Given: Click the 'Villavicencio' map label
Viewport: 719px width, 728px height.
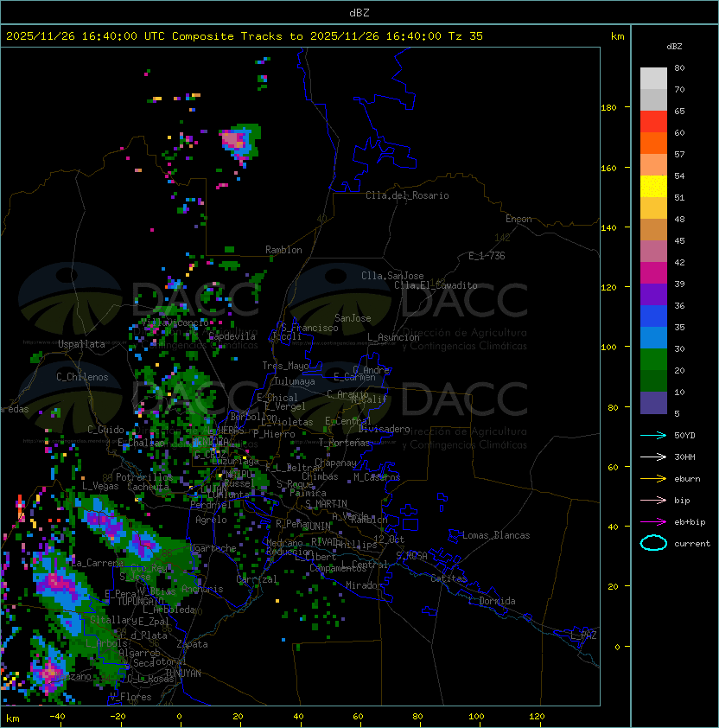Looking at the screenshot, I should (175, 322).
